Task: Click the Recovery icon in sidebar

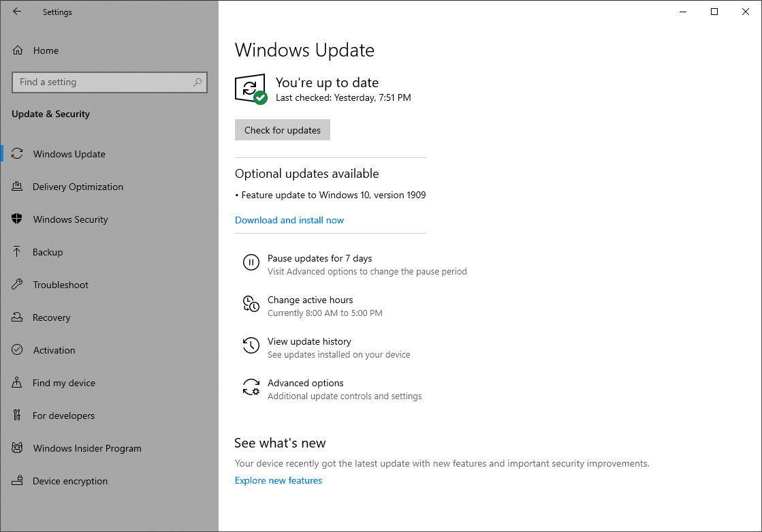Action: (17, 317)
